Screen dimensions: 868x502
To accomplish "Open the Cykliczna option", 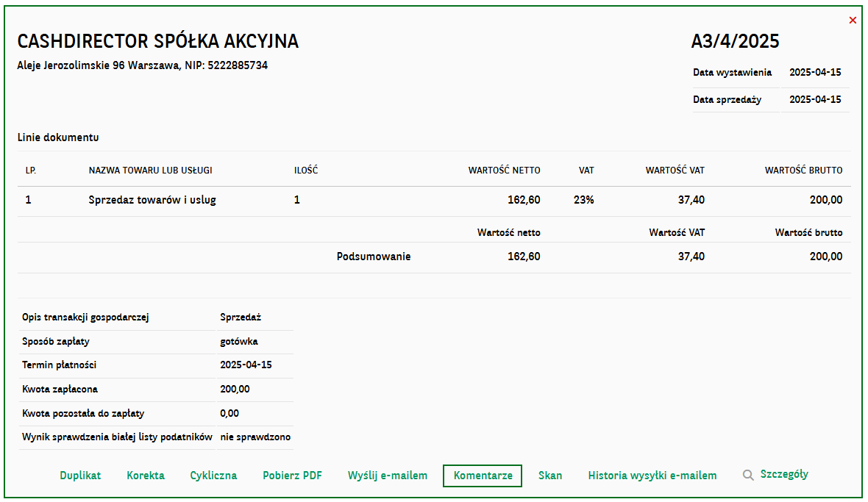I will point(213,476).
